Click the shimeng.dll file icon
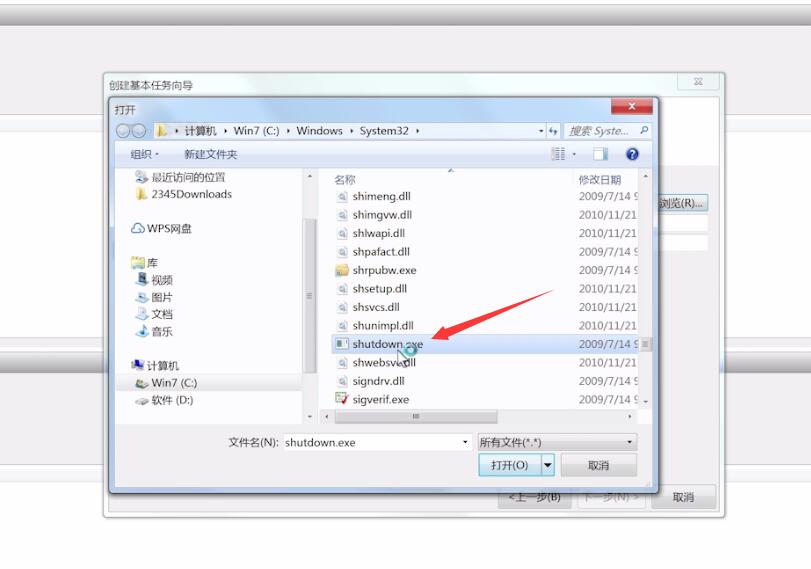The width and height of the screenshot is (811, 569). (x=342, y=196)
